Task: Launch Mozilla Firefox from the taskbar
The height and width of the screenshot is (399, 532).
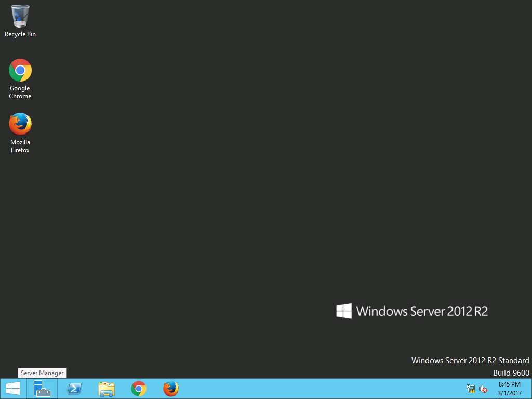Action: point(170,389)
